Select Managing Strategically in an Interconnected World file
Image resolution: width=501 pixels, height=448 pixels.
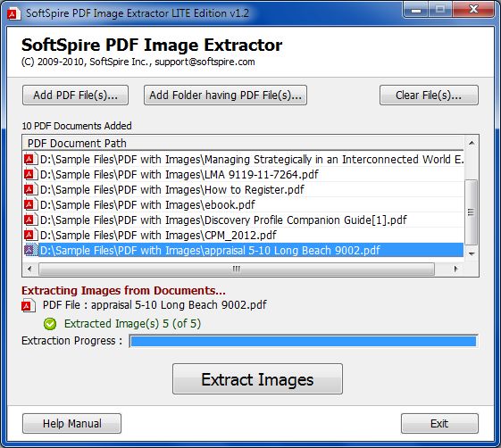pos(243,159)
